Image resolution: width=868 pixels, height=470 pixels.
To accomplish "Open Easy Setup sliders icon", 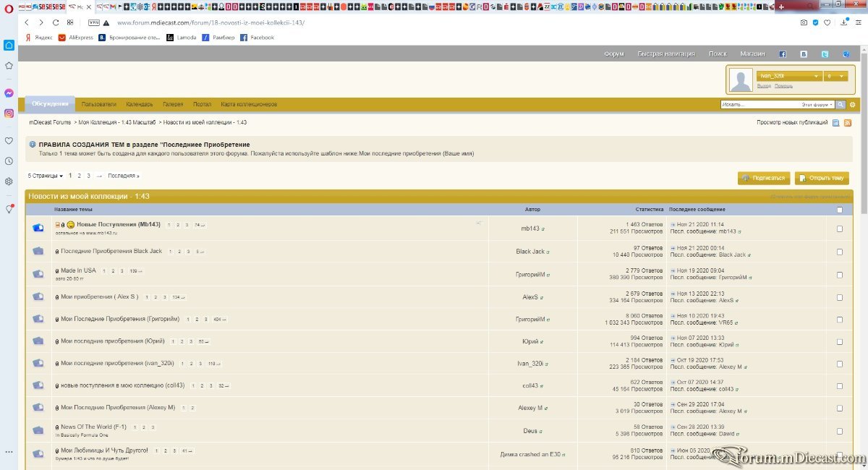I will [x=858, y=22].
